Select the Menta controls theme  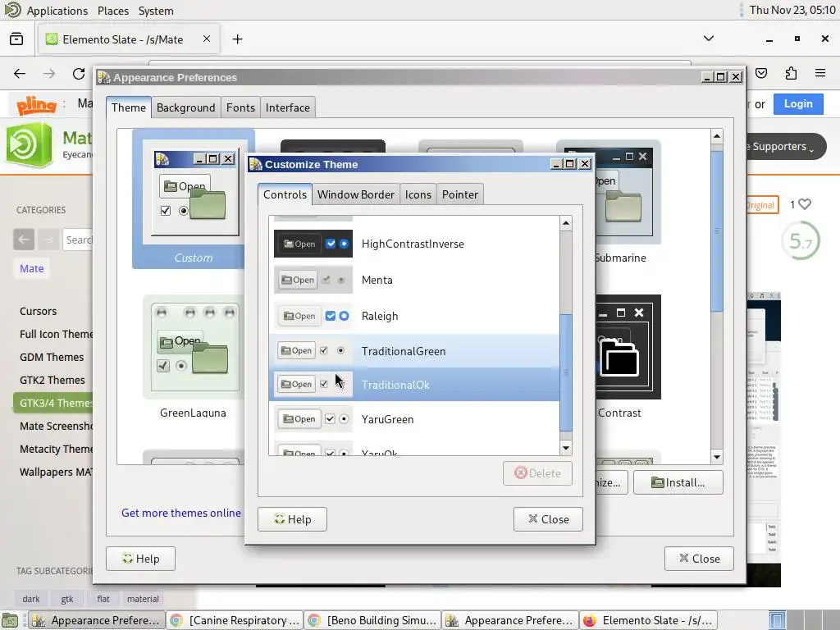point(414,280)
